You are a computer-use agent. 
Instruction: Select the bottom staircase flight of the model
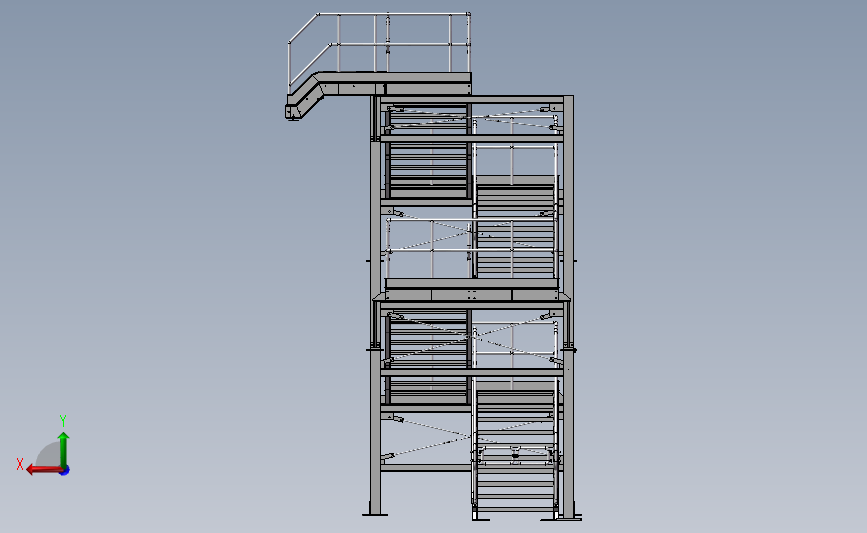(515, 454)
